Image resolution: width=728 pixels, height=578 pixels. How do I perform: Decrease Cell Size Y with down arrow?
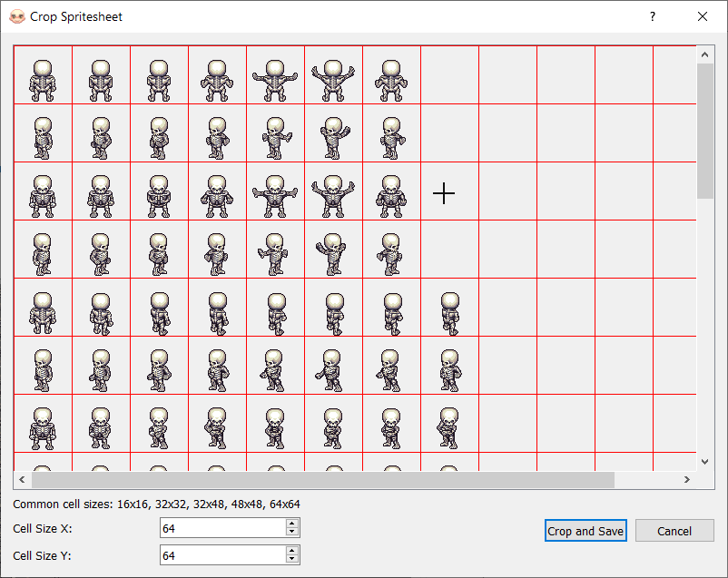point(291,559)
